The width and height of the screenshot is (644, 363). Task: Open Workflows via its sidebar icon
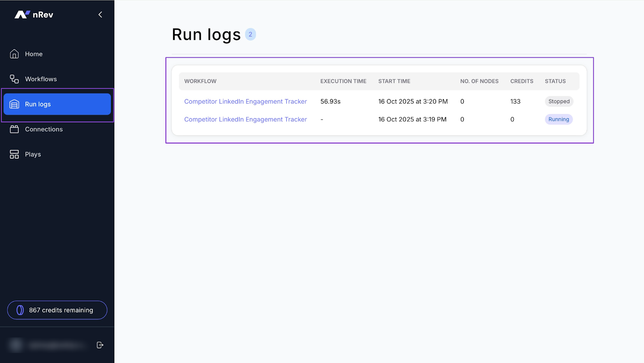coord(13,79)
